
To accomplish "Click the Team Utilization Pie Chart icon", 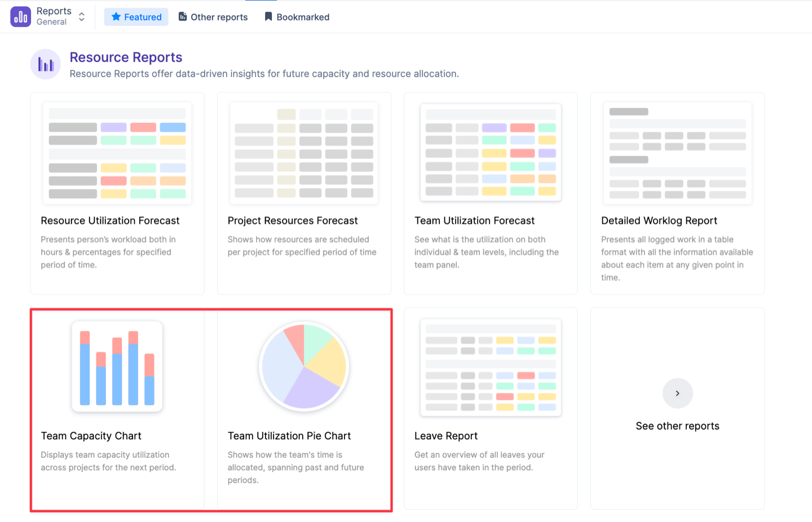I will click(304, 366).
